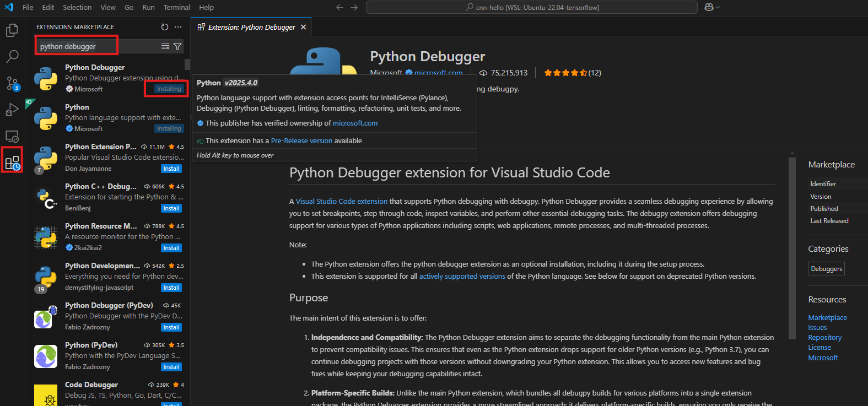Image resolution: width=868 pixels, height=406 pixels.
Task: Click the Purpose heading in readme
Action: click(309, 298)
